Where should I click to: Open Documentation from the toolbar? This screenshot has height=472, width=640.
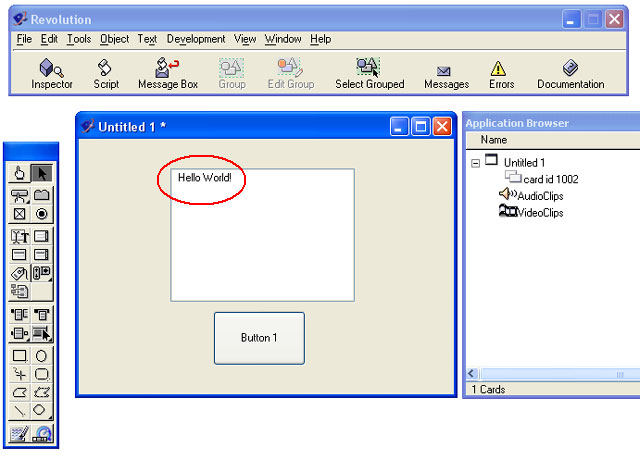(x=570, y=74)
